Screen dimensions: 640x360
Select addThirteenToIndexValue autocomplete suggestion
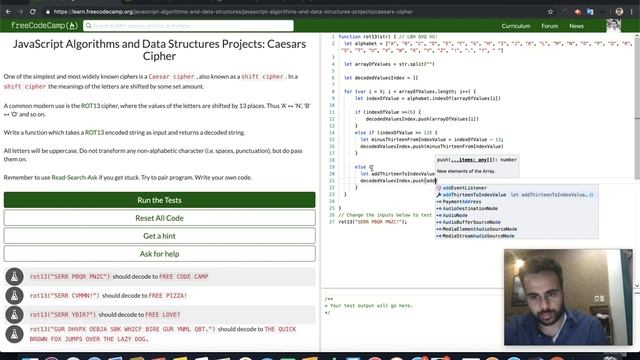coord(517,195)
